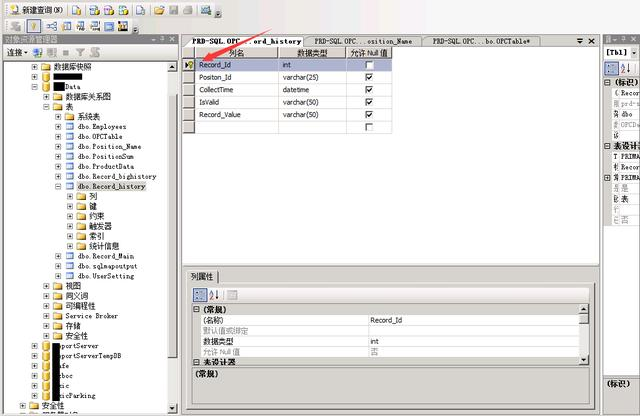Collapse the dbo.Record_history tree node
Image resolution: width=640 pixels, height=416 pixels.
pyautogui.click(x=57, y=186)
